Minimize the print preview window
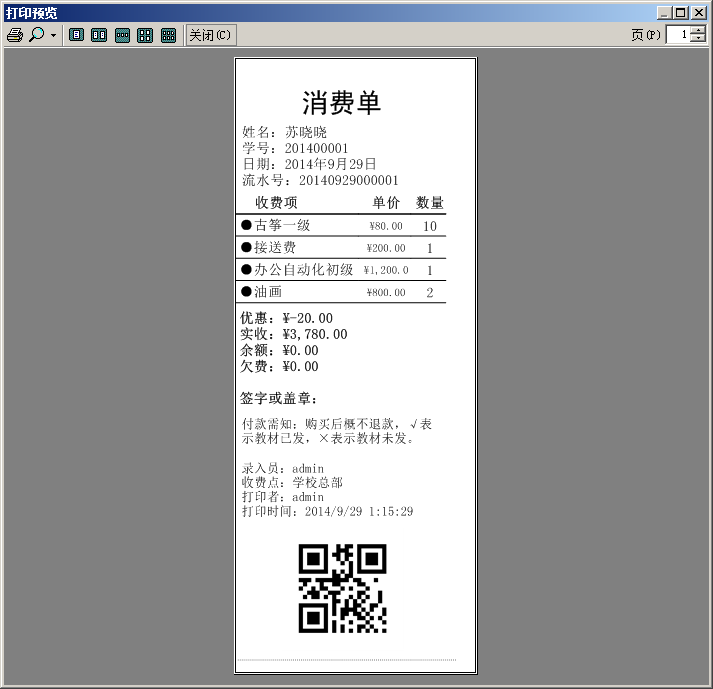The height and width of the screenshot is (689, 713). tap(664, 13)
